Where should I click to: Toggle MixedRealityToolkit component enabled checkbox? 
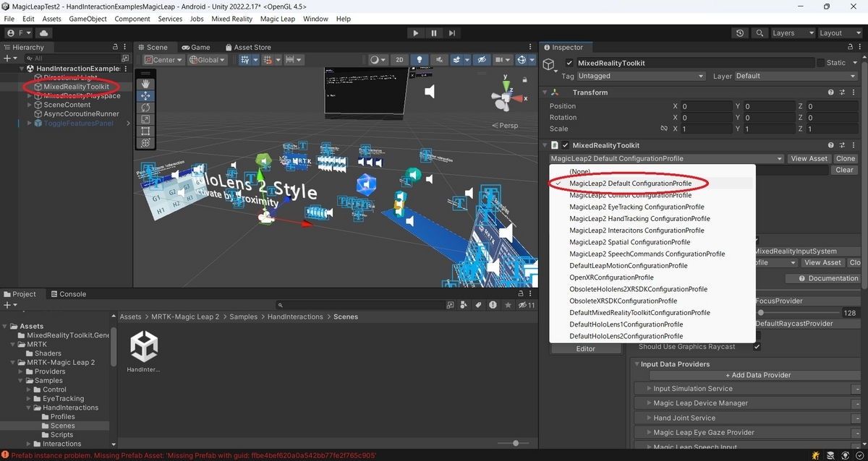click(566, 145)
